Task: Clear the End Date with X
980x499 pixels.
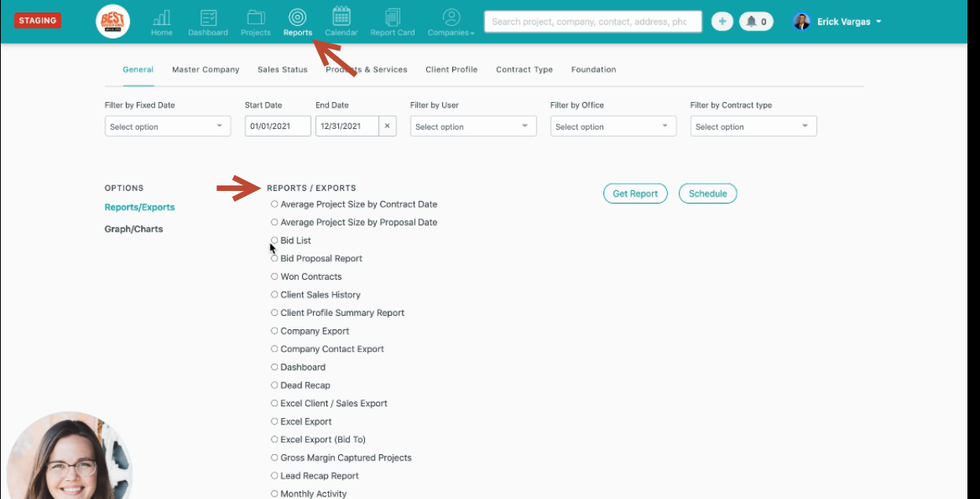Action: [387, 126]
